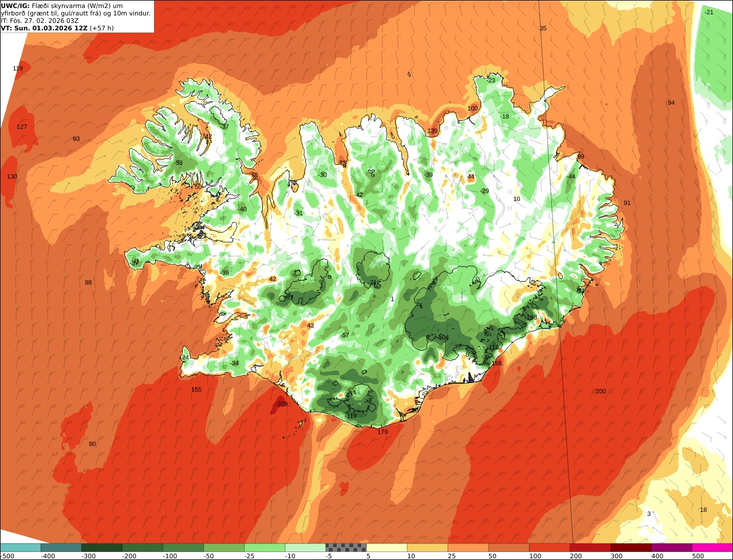Click the -100 to -50 green legend swatch
Viewport: 733px width, 560px height.
183,547
